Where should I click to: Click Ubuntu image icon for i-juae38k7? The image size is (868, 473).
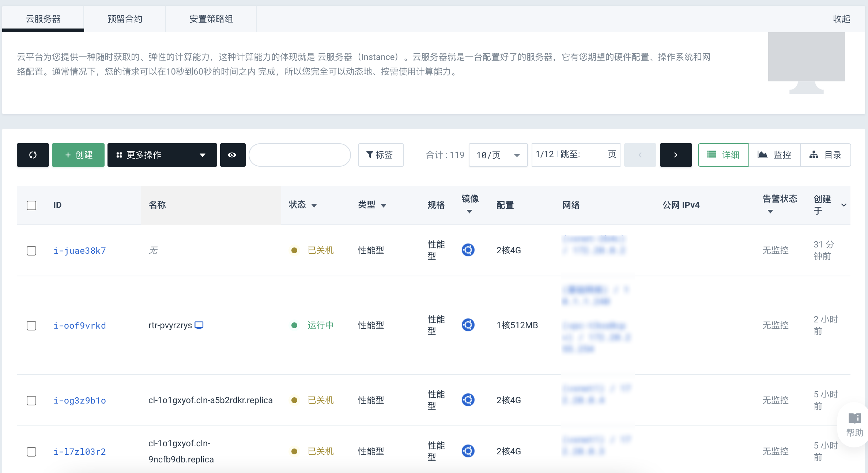click(x=468, y=250)
